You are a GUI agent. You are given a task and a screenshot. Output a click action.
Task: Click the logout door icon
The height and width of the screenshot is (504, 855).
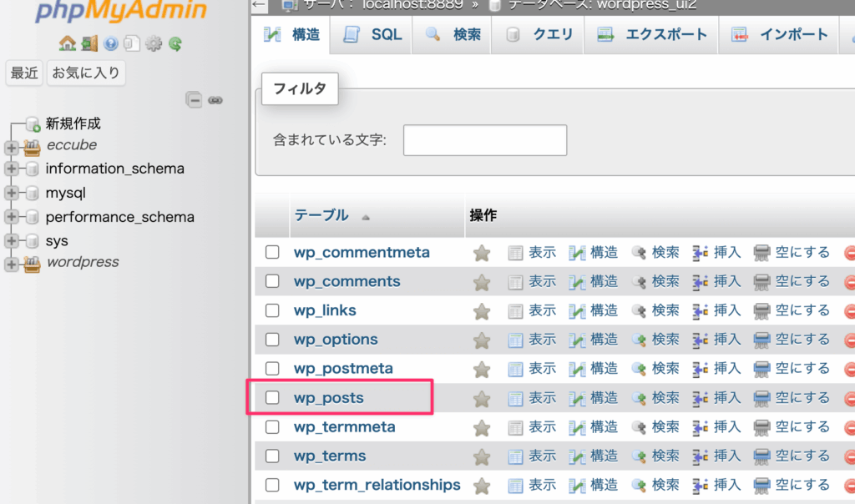(89, 43)
